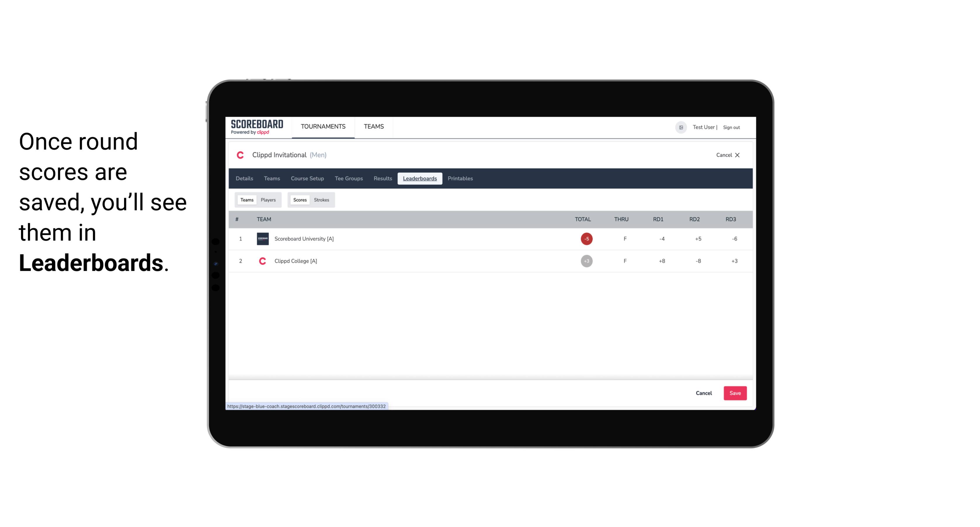
Task: Toggle the Teams filter button
Action: click(246, 200)
